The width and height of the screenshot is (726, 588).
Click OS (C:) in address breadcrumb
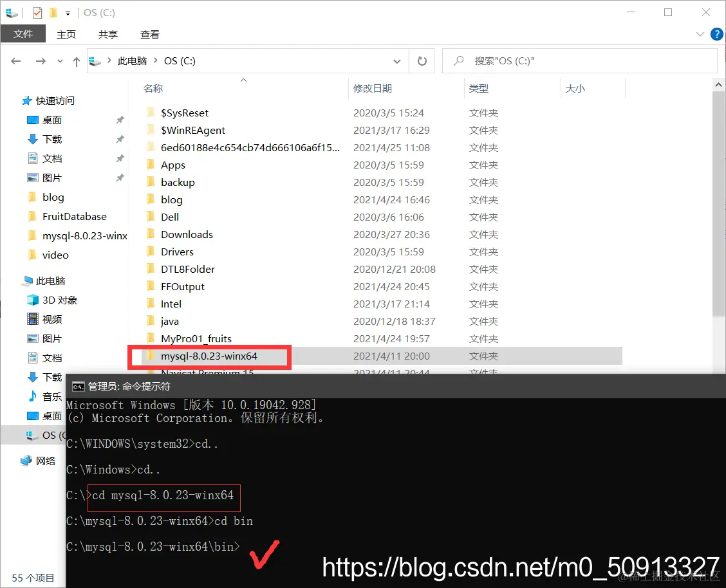[x=180, y=61]
